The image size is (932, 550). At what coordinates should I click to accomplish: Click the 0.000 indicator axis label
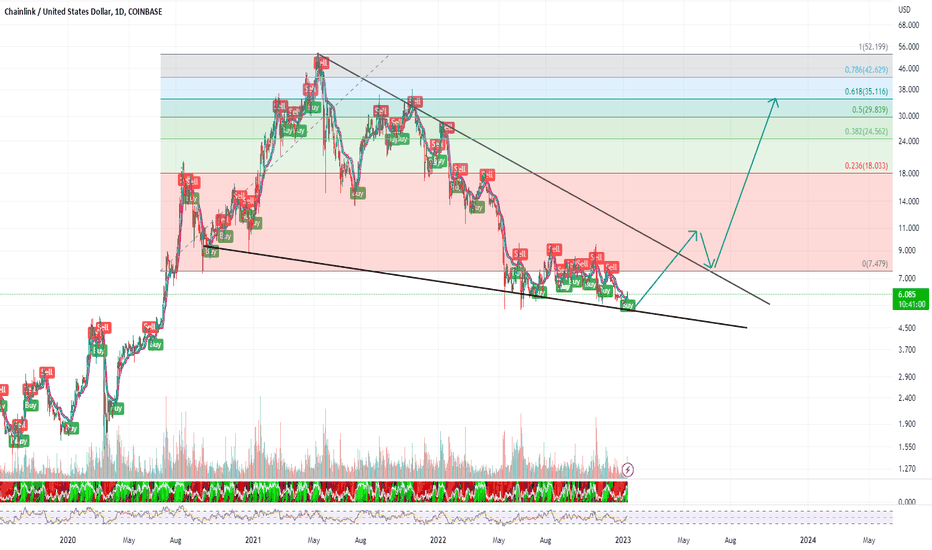907,502
